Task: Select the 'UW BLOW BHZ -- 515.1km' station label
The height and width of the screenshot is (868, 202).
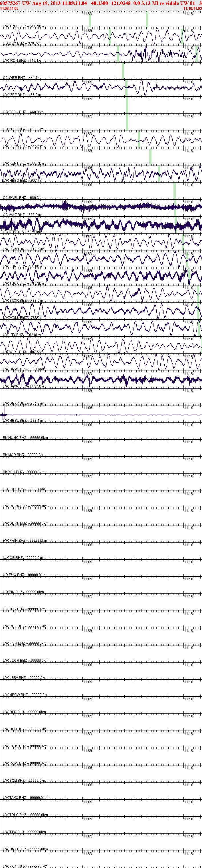Action: [x=24, y=147]
